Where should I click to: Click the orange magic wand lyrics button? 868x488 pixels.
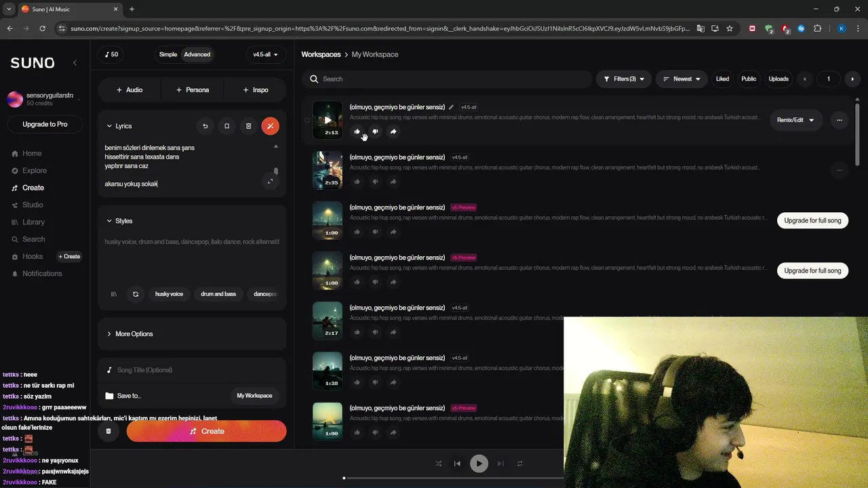pyautogui.click(x=270, y=126)
